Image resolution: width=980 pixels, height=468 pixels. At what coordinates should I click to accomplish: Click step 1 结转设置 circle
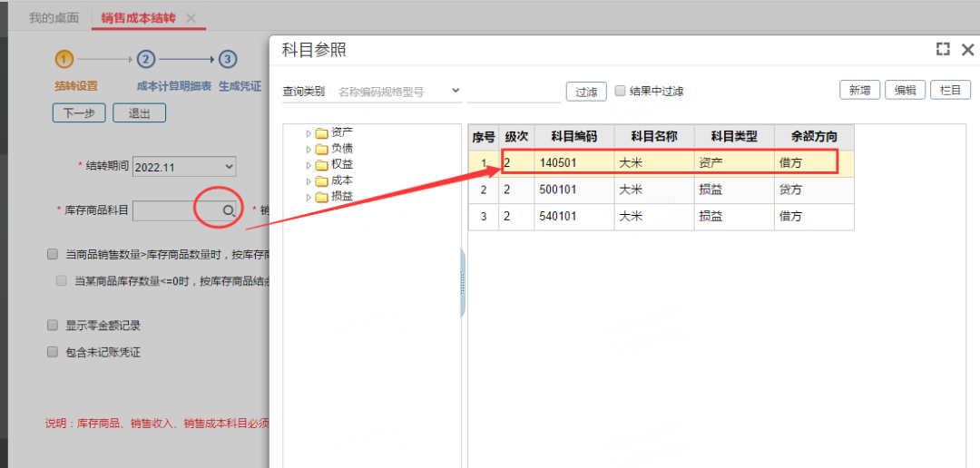[x=64, y=60]
